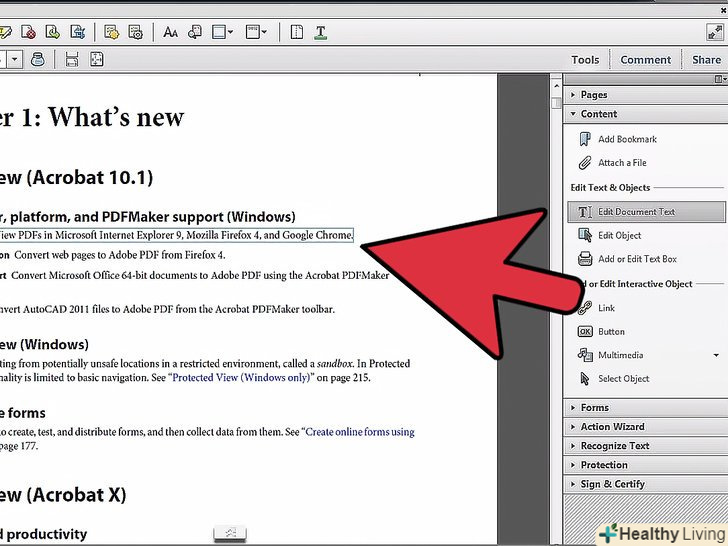Open the Tools pane tab
This screenshot has height=546, width=728.
(x=585, y=59)
